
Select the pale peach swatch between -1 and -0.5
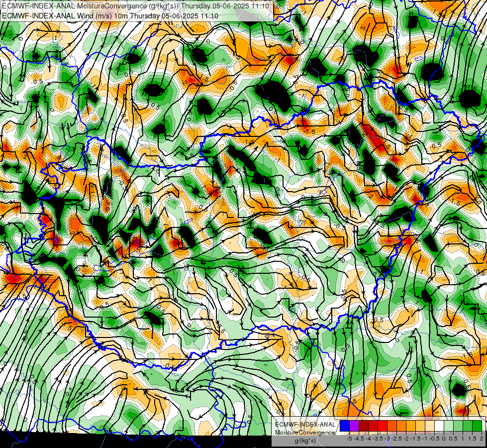pos(430,426)
